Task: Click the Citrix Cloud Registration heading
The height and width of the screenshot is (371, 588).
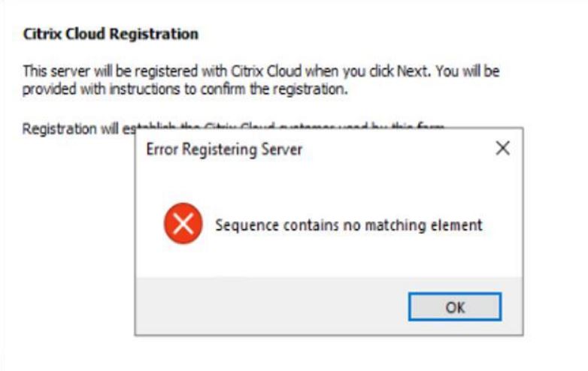Action: (x=111, y=34)
